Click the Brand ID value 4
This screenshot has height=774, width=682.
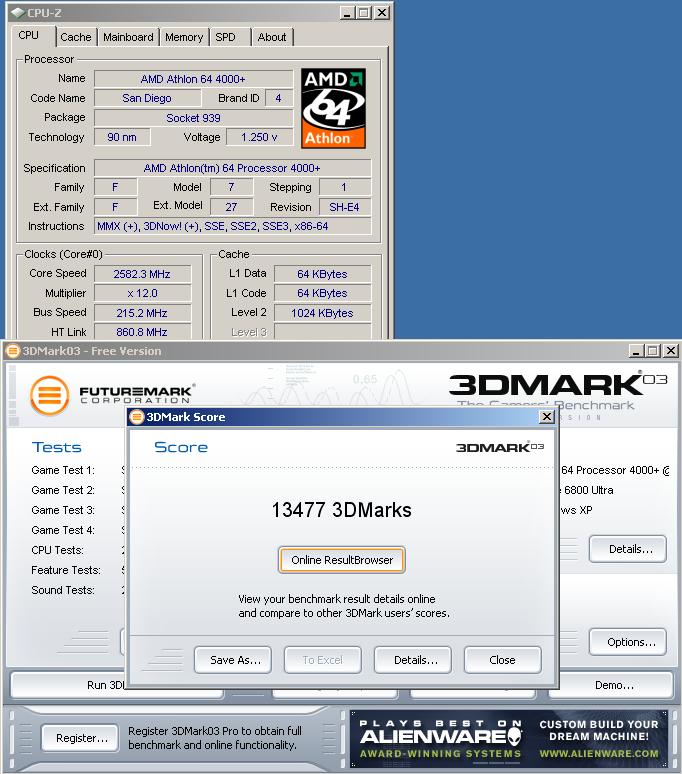pos(278,98)
